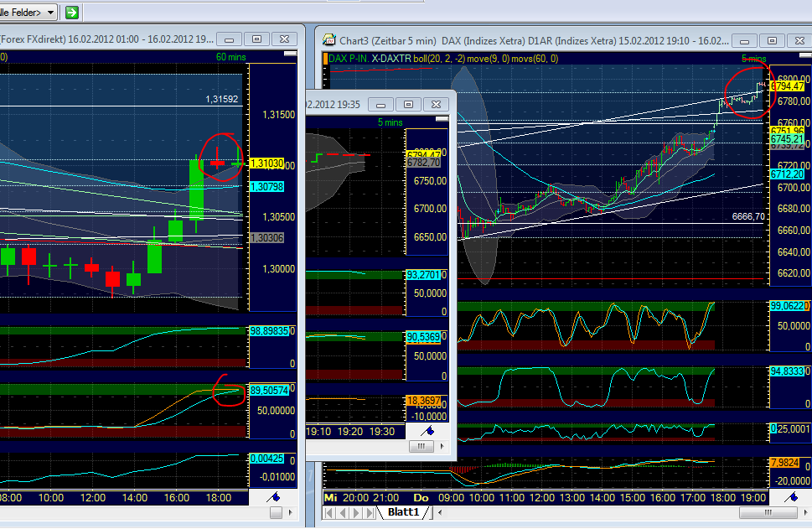Click the collapse bar icon in Forex chart

[291, 54]
